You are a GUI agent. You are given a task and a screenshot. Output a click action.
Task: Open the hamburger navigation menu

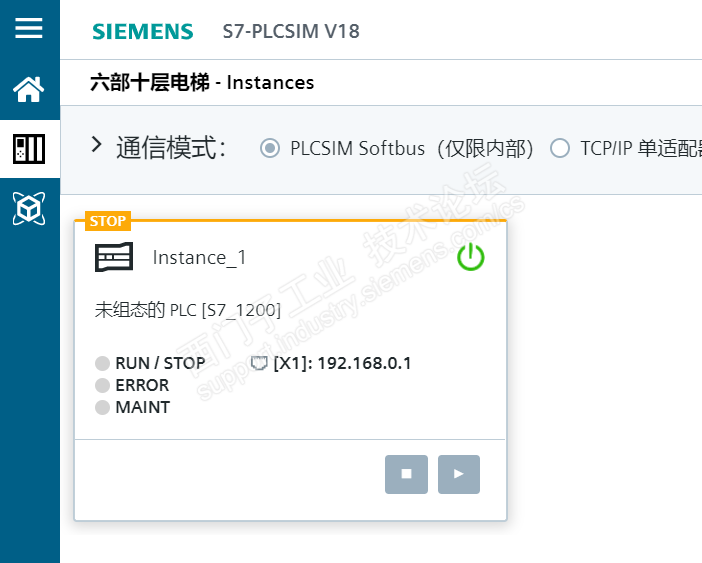tap(29, 28)
